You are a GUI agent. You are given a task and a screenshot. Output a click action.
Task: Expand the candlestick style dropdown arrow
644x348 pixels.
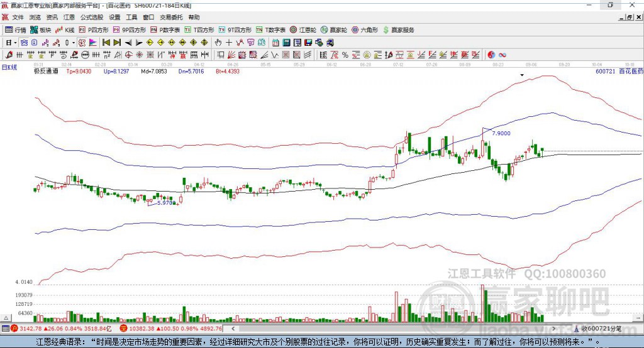click(x=74, y=43)
